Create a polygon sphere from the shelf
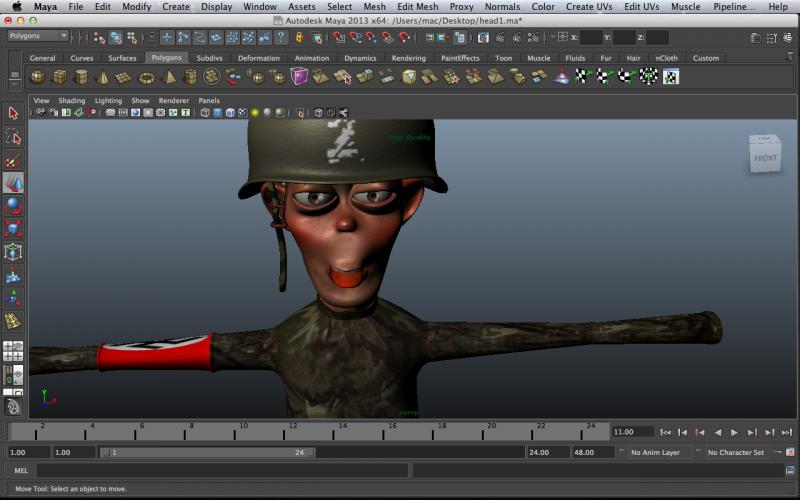Screen dimensions: 800x500 tap(37, 77)
